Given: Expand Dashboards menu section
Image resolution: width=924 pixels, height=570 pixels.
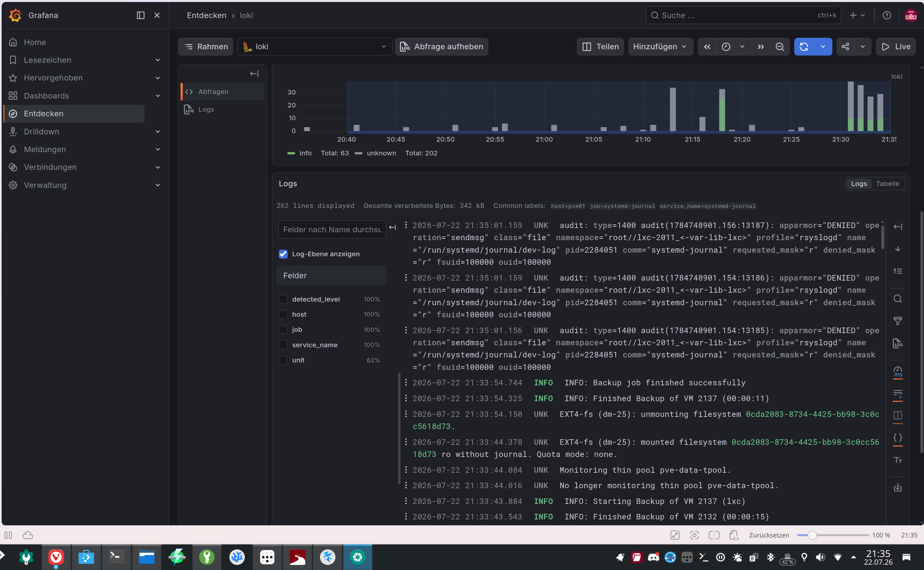Looking at the screenshot, I should coord(158,96).
